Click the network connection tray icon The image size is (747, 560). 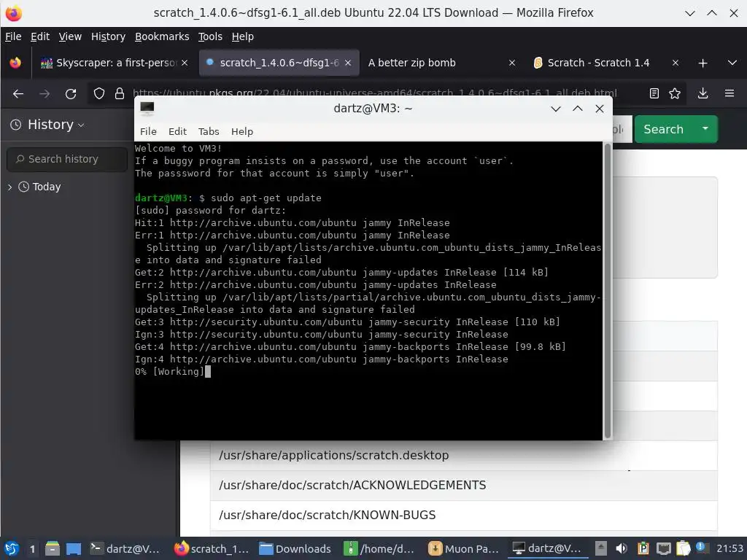coord(663,548)
